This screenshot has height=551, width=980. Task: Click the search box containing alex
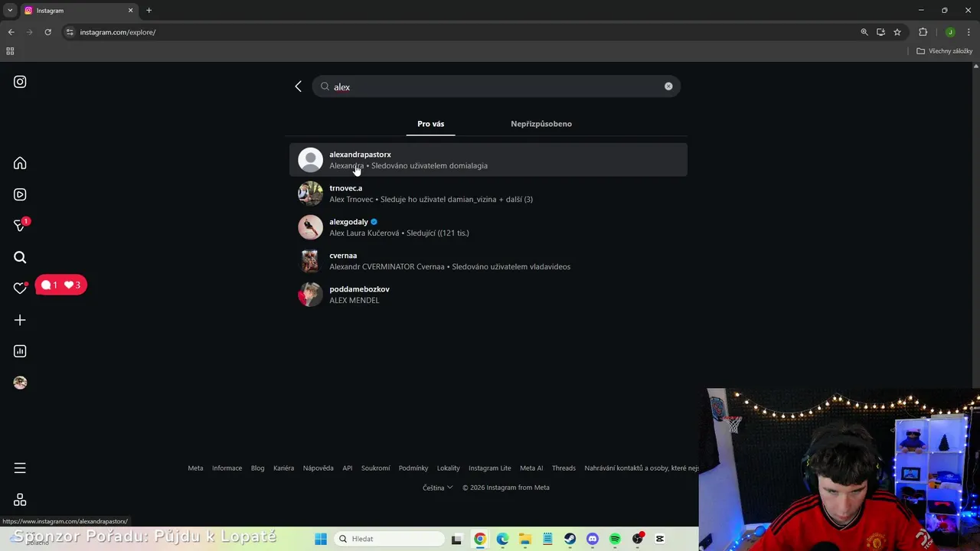(496, 86)
